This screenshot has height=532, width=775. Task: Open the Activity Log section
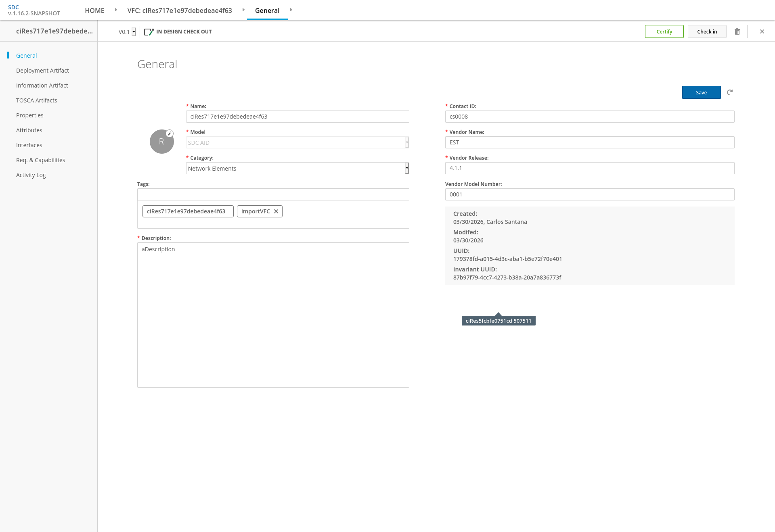pos(31,175)
